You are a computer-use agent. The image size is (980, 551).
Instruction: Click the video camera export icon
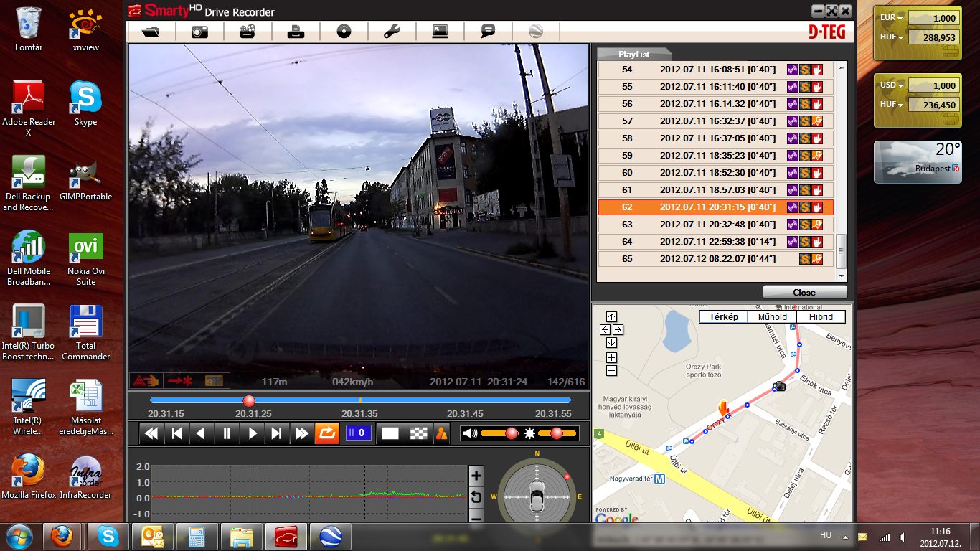tap(248, 32)
